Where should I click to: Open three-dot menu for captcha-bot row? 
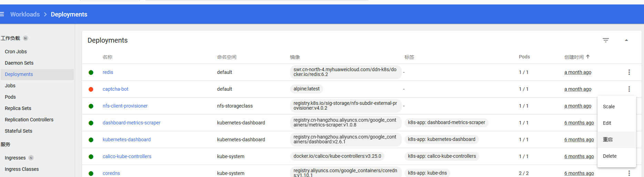click(629, 89)
